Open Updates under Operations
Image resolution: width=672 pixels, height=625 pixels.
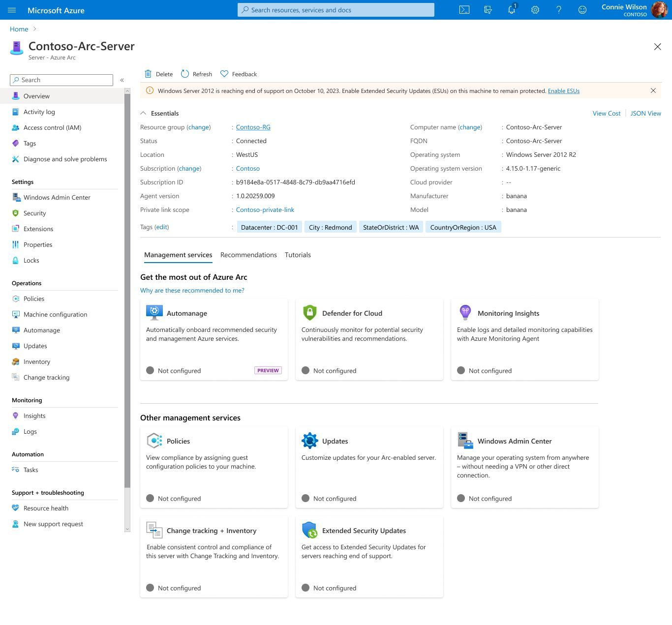[35, 346]
